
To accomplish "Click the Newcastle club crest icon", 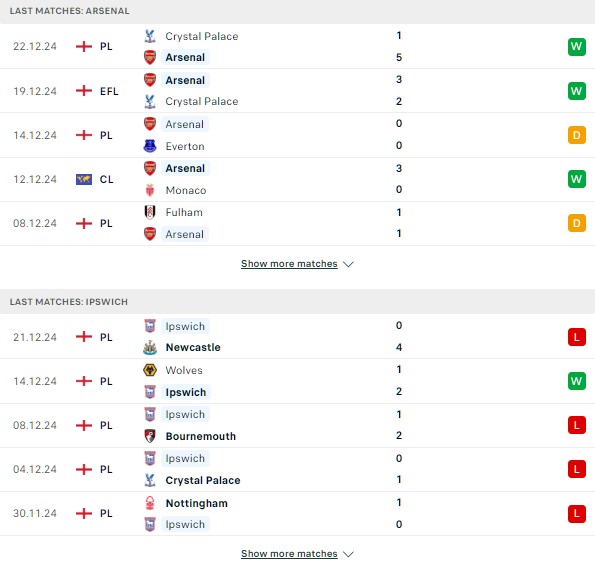I will 150,347.
